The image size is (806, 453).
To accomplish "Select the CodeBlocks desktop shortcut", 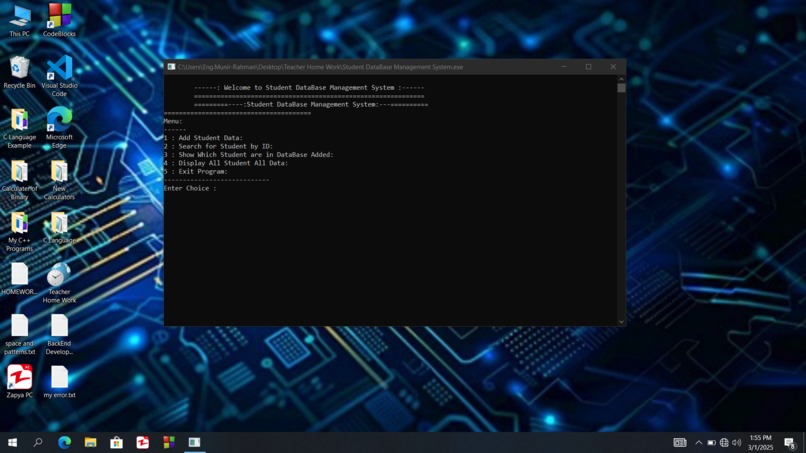I will point(59,20).
